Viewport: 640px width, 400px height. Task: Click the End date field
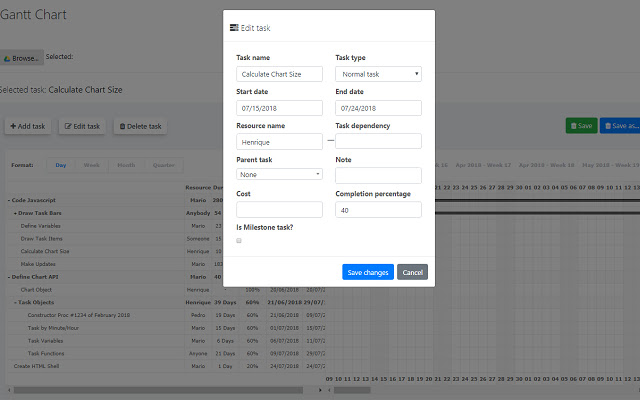click(x=378, y=108)
